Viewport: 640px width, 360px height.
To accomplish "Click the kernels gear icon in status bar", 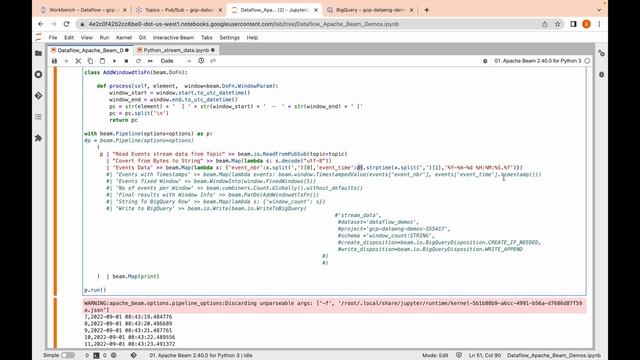I will tap(113, 356).
